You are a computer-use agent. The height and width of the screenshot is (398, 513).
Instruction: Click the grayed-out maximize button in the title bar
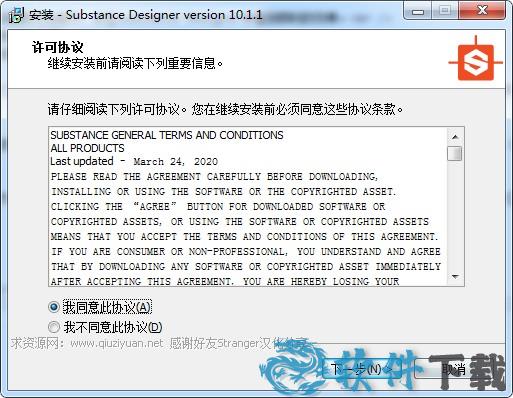445,11
